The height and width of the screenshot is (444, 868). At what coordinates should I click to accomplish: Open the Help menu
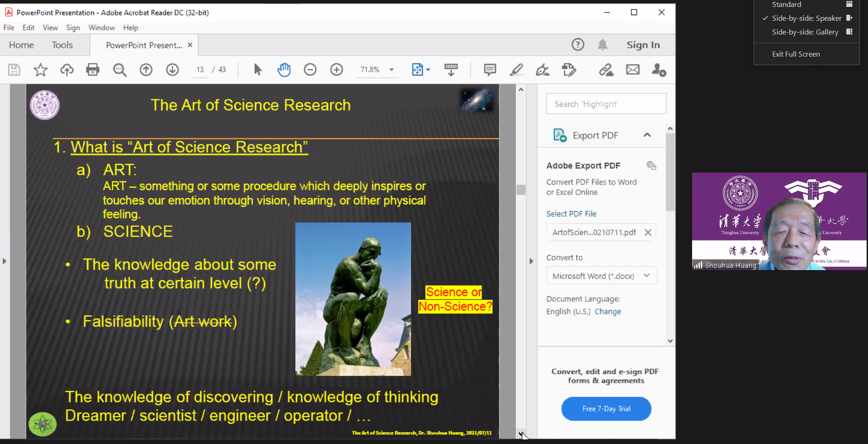pos(131,28)
